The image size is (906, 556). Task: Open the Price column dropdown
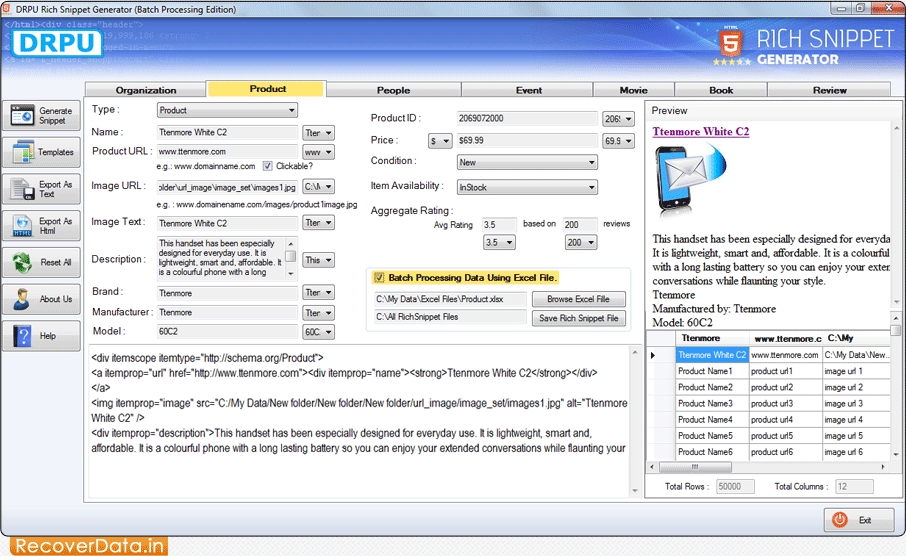pyautogui.click(x=618, y=140)
